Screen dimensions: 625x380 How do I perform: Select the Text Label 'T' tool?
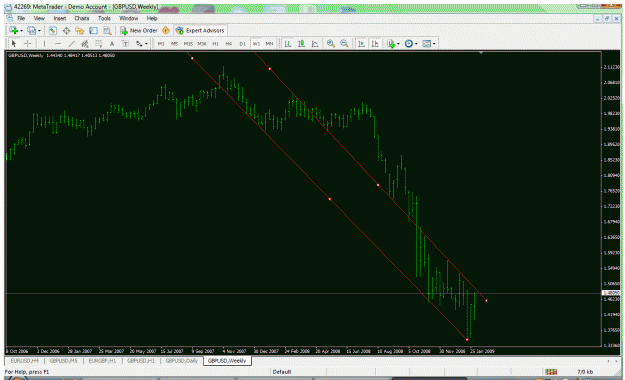(125, 43)
